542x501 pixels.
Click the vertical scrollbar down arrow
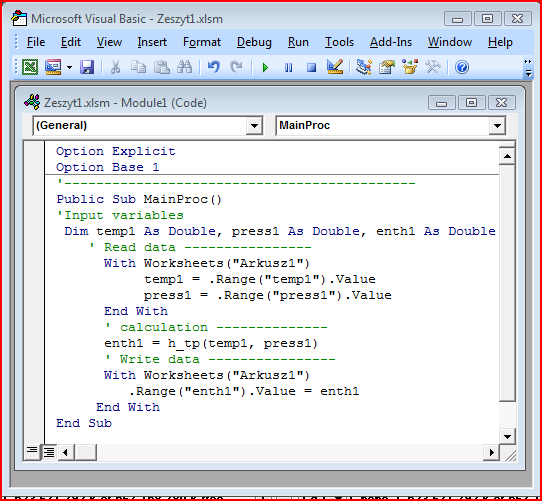(x=507, y=436)
